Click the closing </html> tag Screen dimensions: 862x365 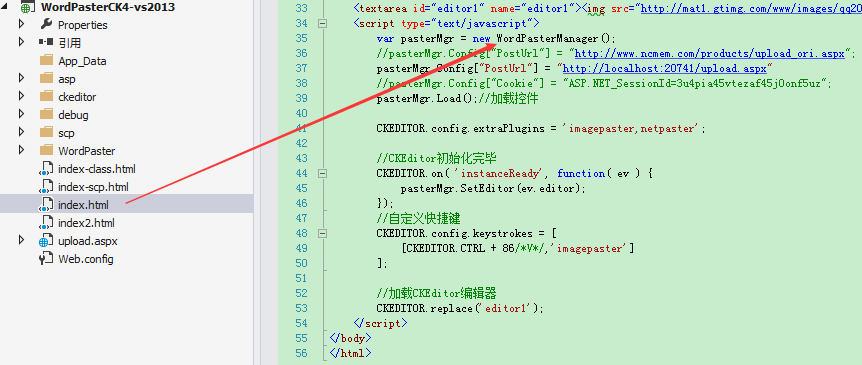pos(350,353)
